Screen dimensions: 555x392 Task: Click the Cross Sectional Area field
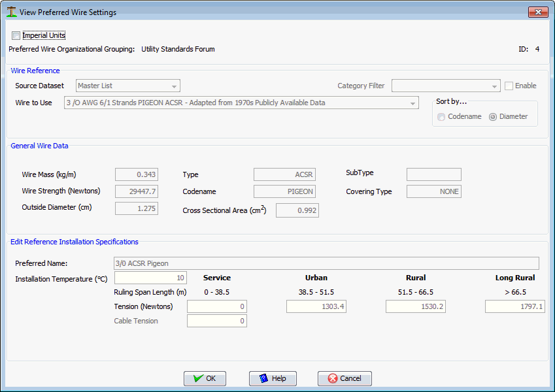tap(297, 210)
